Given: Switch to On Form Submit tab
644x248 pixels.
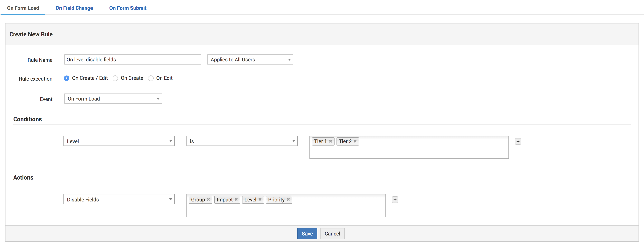Looking at the screenshot, I should pyautogui.click(x=128, y=8).
